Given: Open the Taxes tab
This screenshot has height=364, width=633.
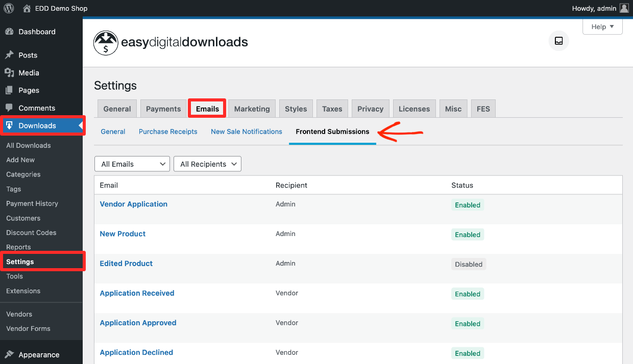Looking at the screenshot, I should point(332,109).
